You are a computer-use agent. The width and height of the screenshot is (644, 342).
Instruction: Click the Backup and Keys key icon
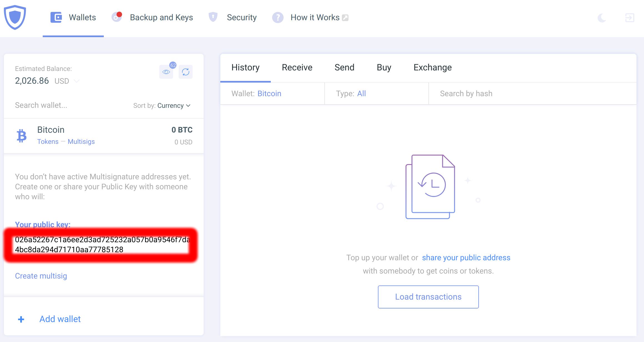click(117, 17)
